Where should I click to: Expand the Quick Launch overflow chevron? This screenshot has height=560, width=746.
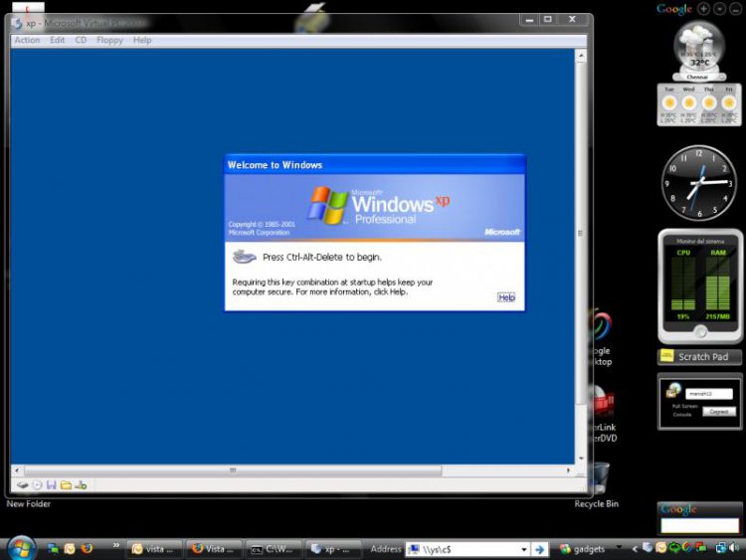tap(115, 545)
